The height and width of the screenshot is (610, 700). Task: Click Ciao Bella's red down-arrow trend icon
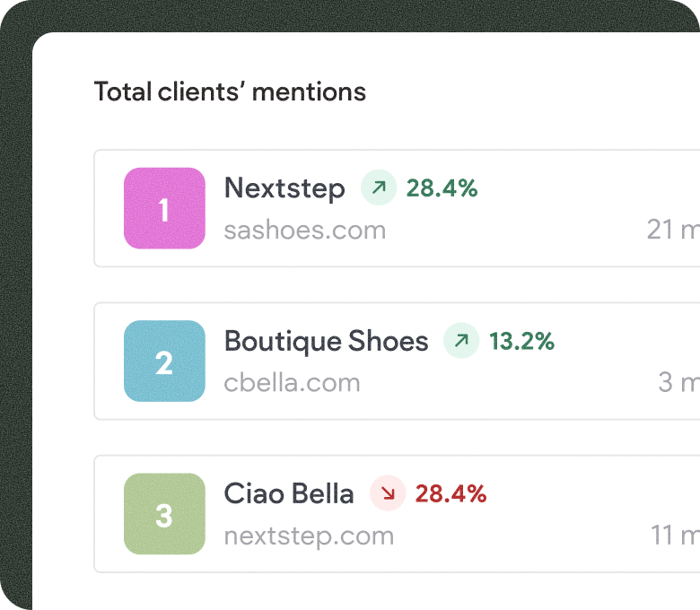[x=388, y=493]
